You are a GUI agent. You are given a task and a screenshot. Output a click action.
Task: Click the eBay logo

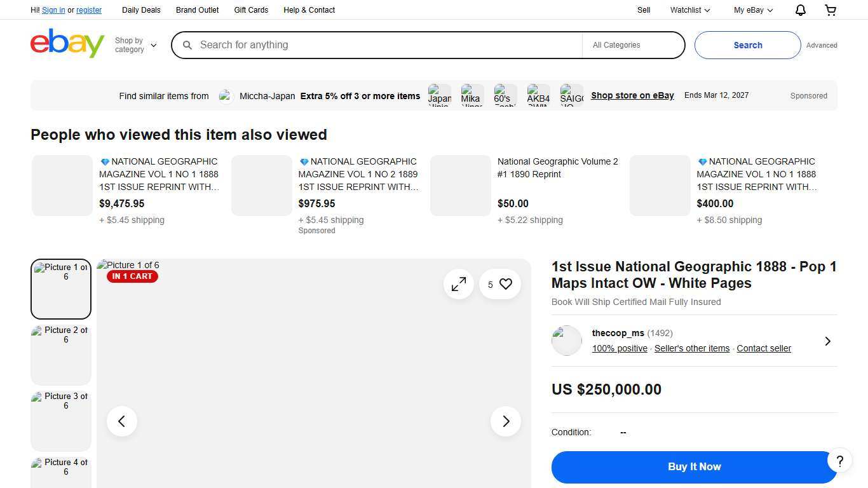tap(67, 44)
